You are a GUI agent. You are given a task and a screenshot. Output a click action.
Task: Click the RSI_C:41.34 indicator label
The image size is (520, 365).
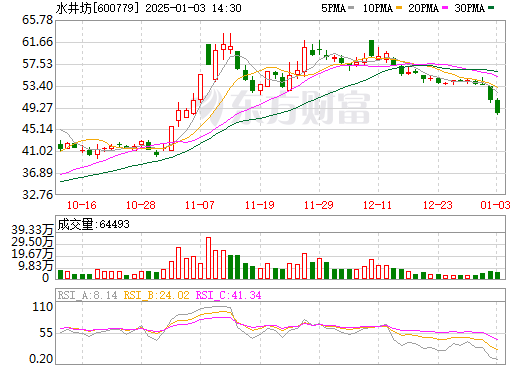(x=229, y=295)
